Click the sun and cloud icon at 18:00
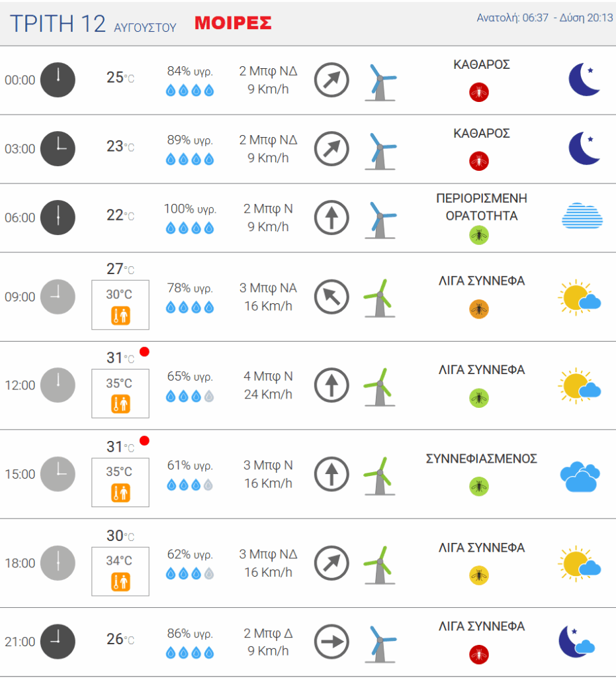The image size is (616, 678). (x=580, y=564)
